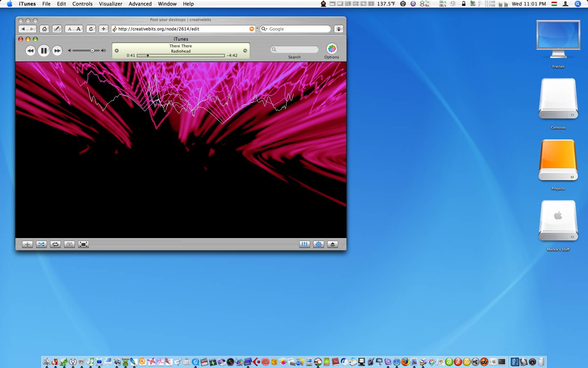Eject disc using iTunes eject button
Viewport: 588px width, 368px height.
tap(332, 244)
